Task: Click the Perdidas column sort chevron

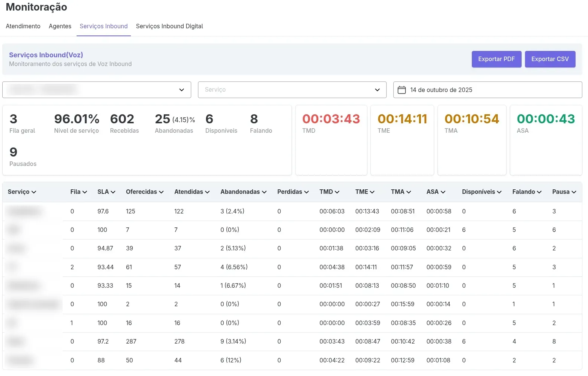Action: point(307,192)
